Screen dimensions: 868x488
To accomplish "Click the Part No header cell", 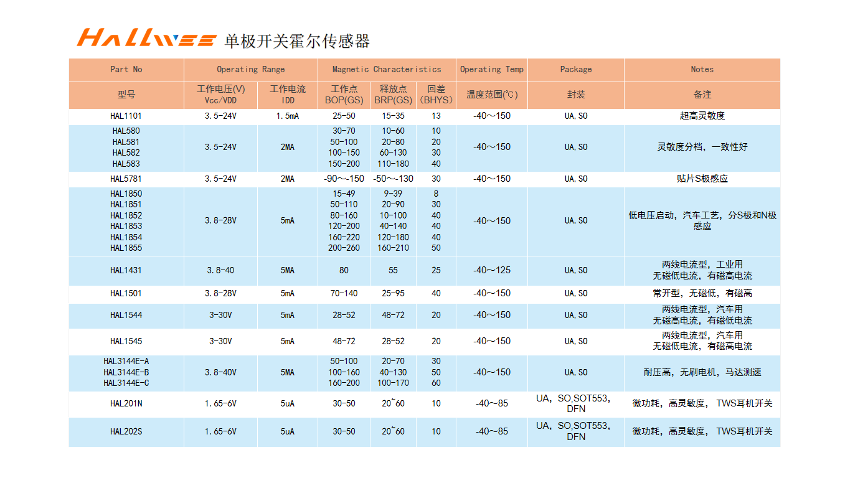I will [126, 70].
